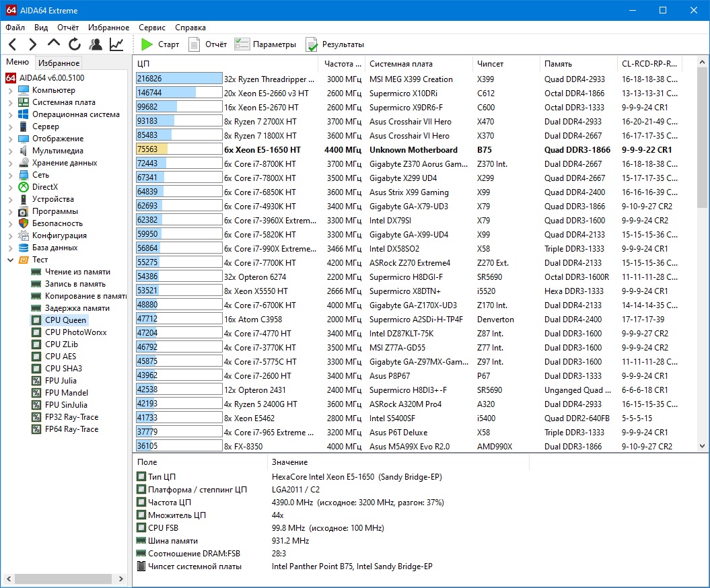Open the Файл menu
710x588 pixels.
[15, 28]
